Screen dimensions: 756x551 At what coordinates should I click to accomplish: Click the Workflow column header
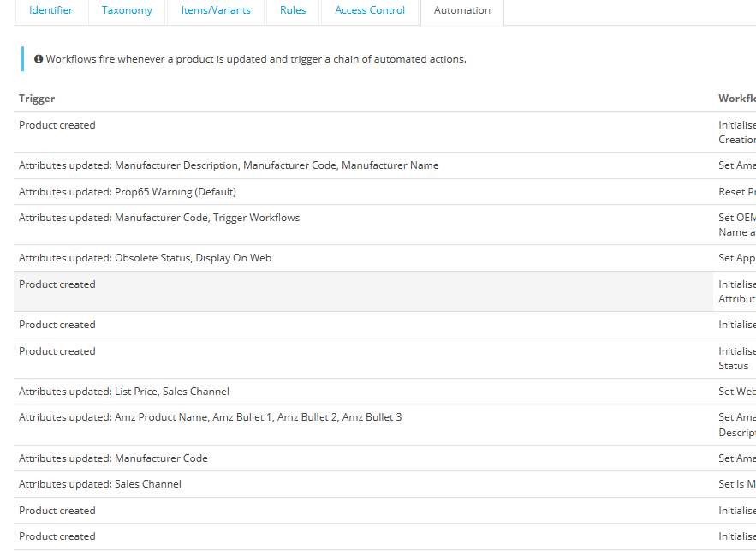pos(736,99)
